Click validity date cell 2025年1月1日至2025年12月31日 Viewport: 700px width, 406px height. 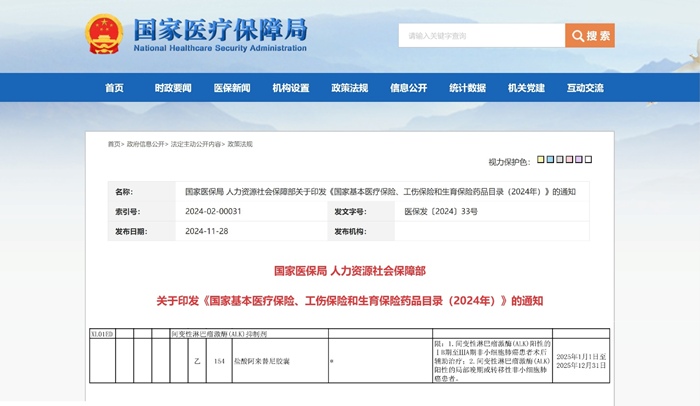pyautogui.click(x=581, y=361)
